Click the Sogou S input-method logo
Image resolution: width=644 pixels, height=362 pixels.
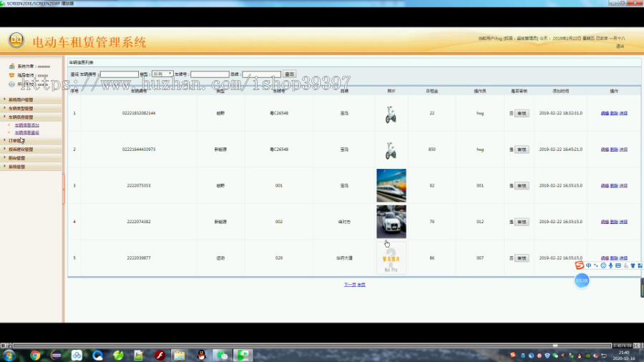click(x=580, y=265)
